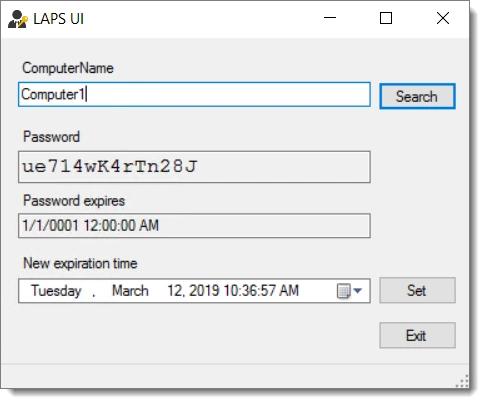Minimize the LAPS UI window
The width and height of the screenshot is (485, 404).
tap(330, 18)
